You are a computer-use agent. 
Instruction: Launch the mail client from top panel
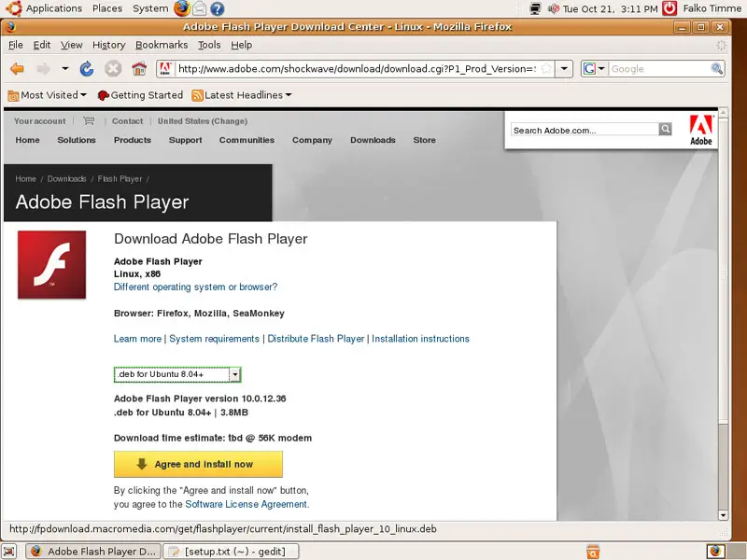[200, 8]
